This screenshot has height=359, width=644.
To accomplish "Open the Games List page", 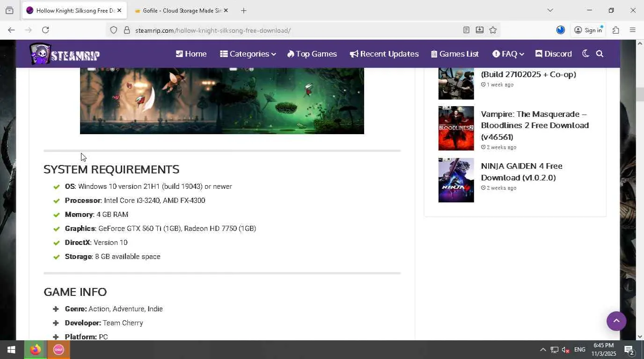I will (x=455, y=54).
